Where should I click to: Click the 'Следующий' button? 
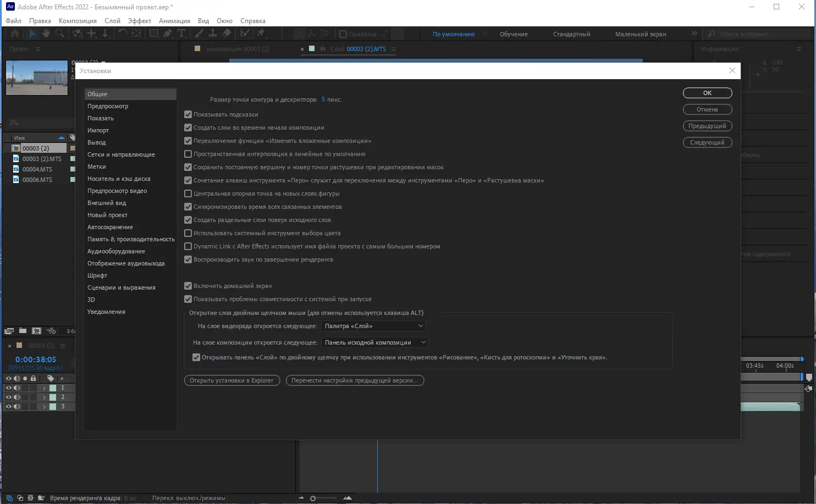pyautogui.click(x=707, y=142)
